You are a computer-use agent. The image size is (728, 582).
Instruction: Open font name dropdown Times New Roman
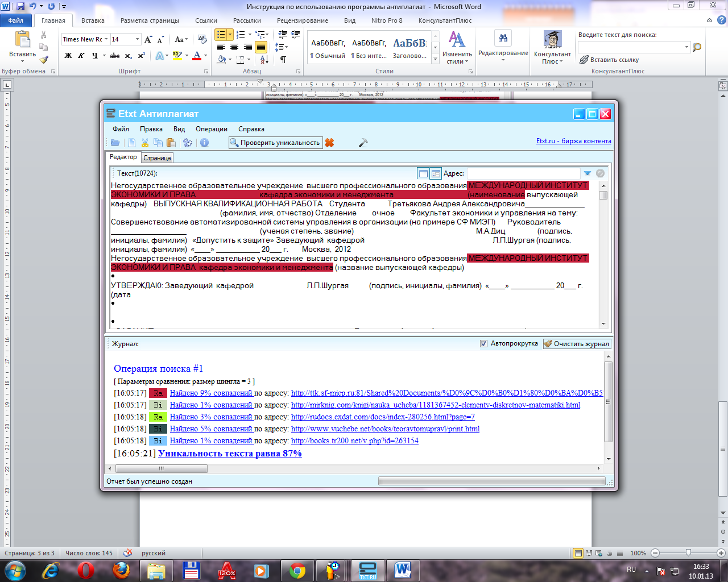(x=105, y=39)
